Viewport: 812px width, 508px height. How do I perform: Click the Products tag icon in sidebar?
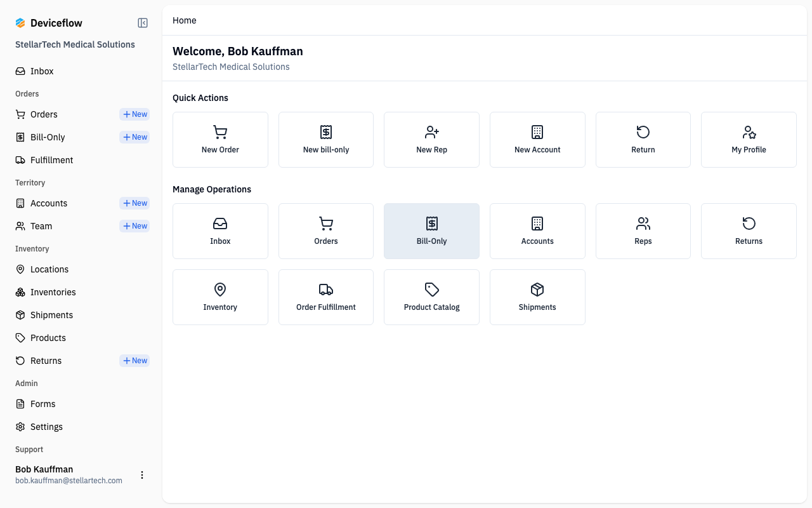[20, 338]
